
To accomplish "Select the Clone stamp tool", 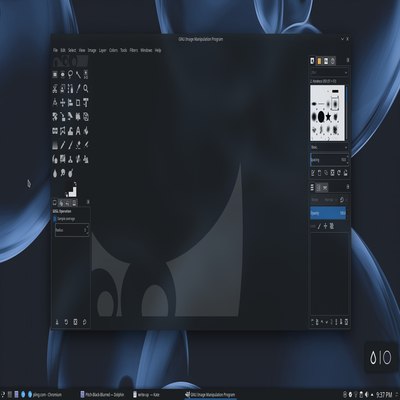I will 70,159.
